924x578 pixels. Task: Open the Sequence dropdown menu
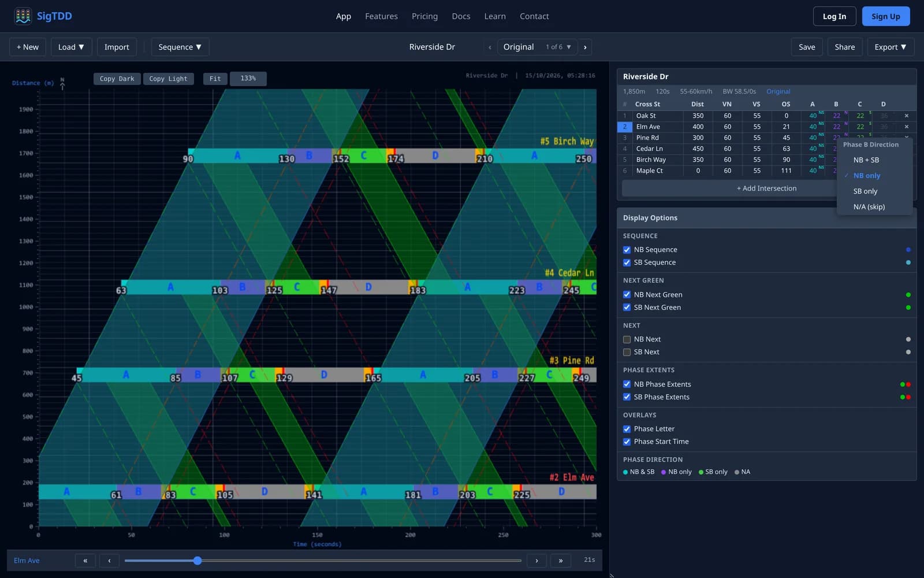point(180,47)
